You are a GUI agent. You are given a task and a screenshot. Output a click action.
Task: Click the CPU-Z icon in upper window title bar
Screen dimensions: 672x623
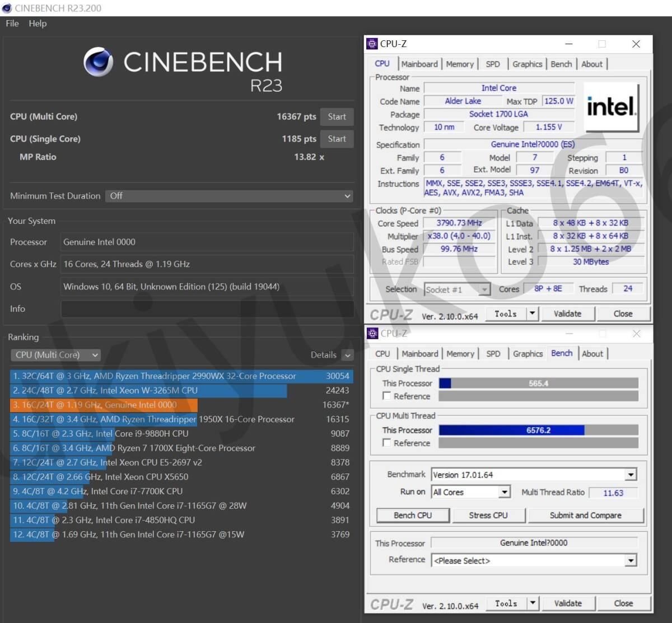click(x=372, y=44)
